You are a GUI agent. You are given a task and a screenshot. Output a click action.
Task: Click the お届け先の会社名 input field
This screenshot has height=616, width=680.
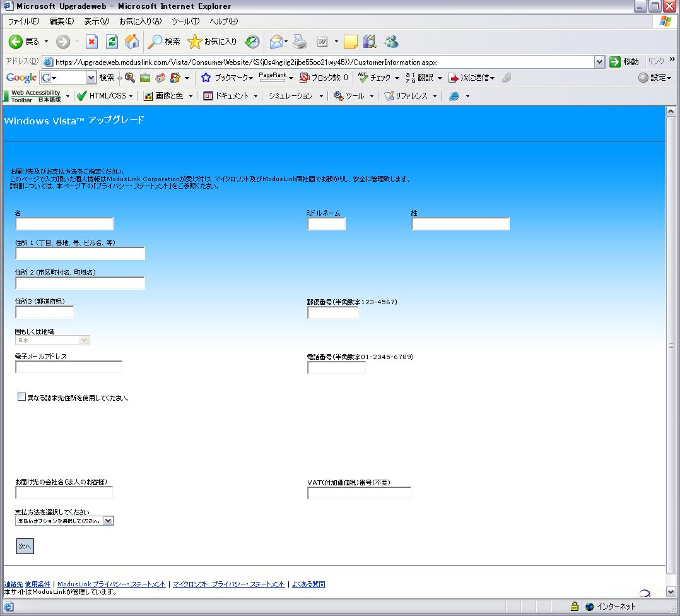[x=64, y=492]
